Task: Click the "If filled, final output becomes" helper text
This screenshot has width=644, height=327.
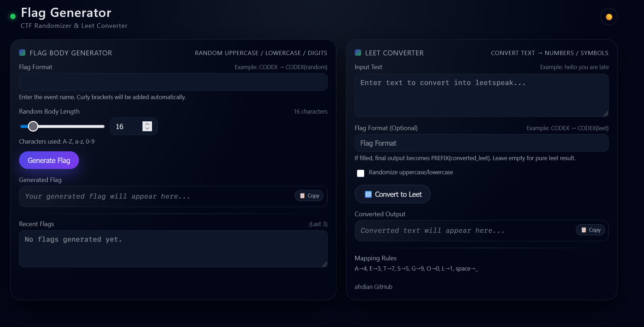Action: tap(465, 158)
